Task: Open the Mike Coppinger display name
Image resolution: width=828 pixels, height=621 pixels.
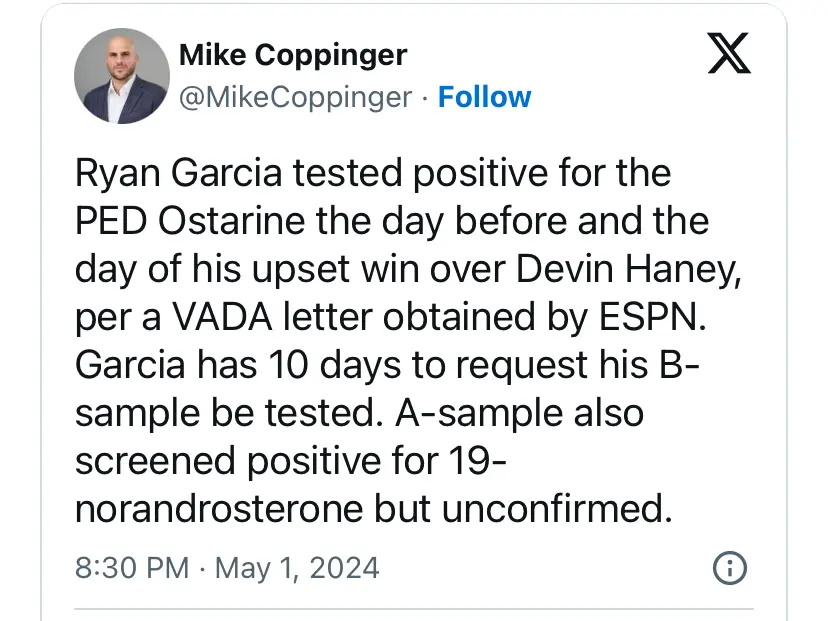Action: pyautogui.click(x=292, y=55)
